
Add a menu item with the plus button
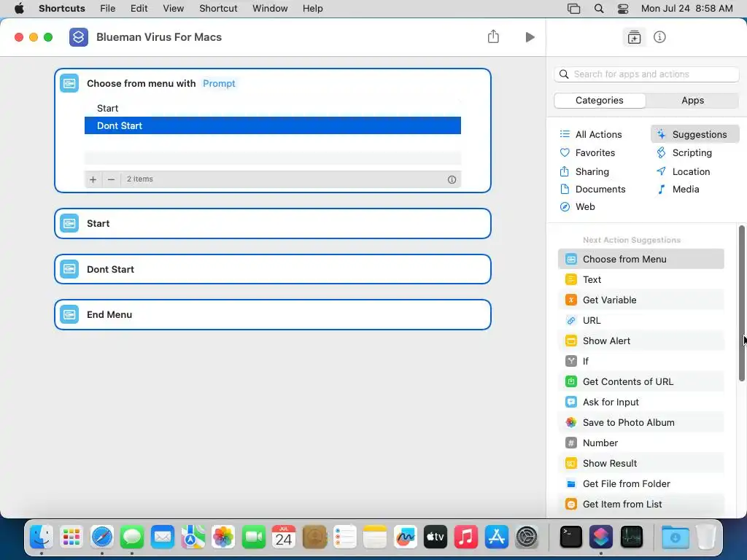tap(93, 179)
